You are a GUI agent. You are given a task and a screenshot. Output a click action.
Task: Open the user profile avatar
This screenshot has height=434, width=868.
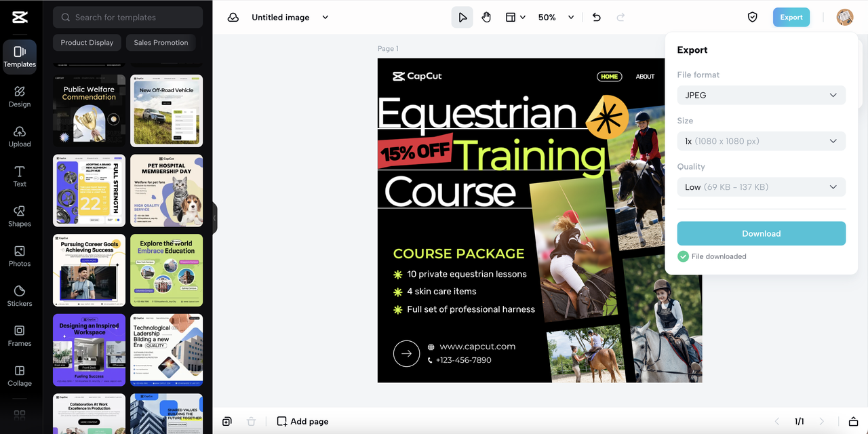pyautogui.click(x=845, y=18)
